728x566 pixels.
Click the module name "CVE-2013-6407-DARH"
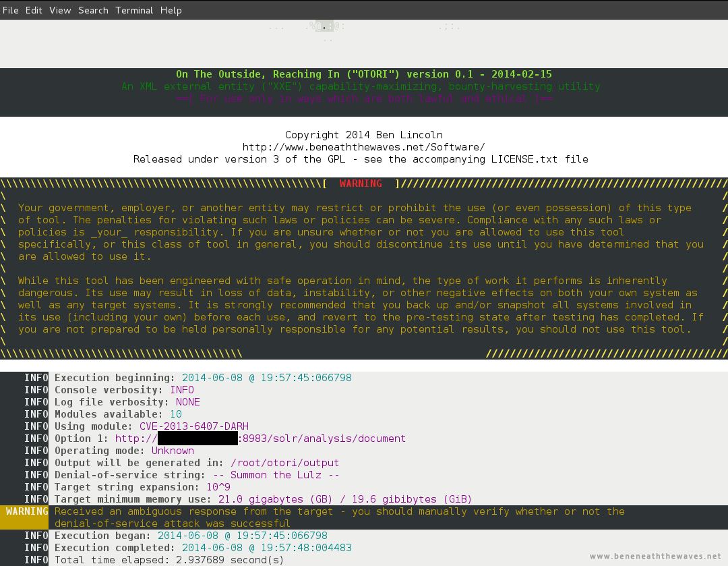(194, 426)
